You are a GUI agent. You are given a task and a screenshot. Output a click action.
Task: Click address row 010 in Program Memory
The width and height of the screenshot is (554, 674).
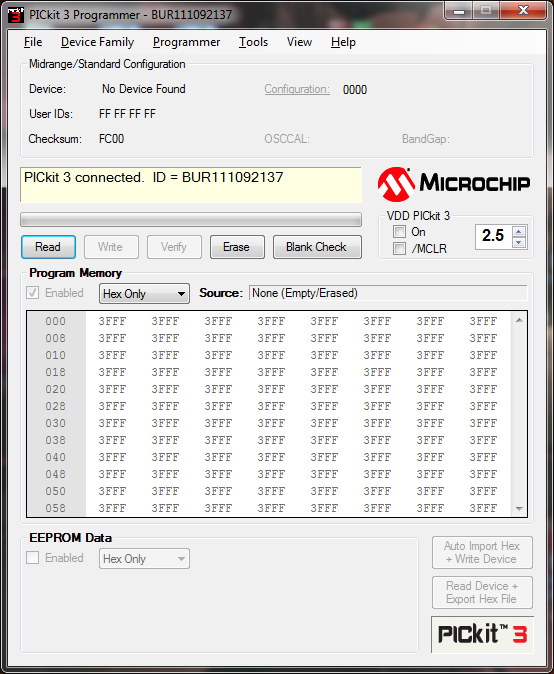pyautogui.click(x=56, y=355)
